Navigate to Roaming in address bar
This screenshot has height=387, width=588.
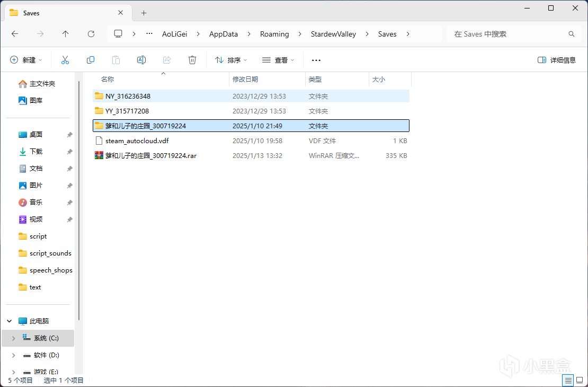pos(274,34)
